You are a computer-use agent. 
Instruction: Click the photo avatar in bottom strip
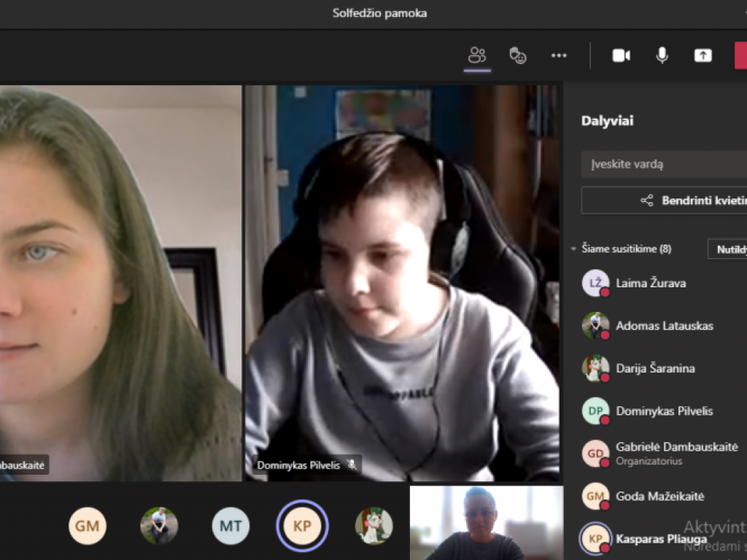coord(159,526)
